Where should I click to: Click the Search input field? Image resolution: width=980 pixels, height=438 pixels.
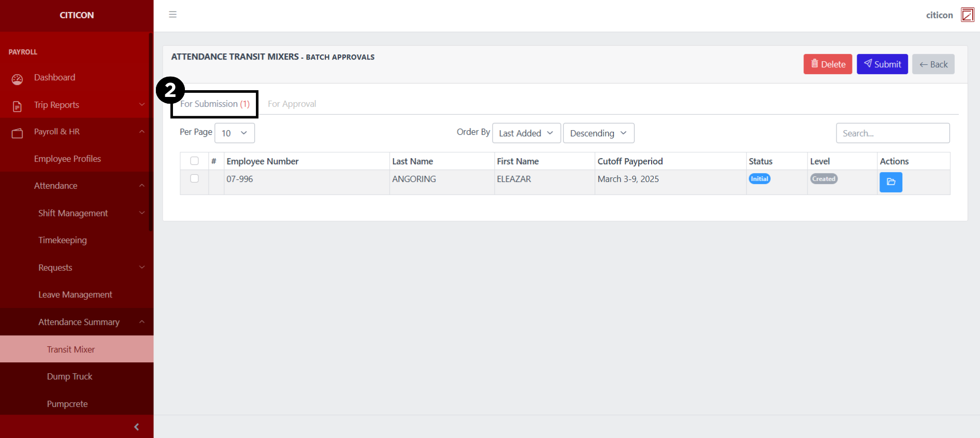coord(892,133)
